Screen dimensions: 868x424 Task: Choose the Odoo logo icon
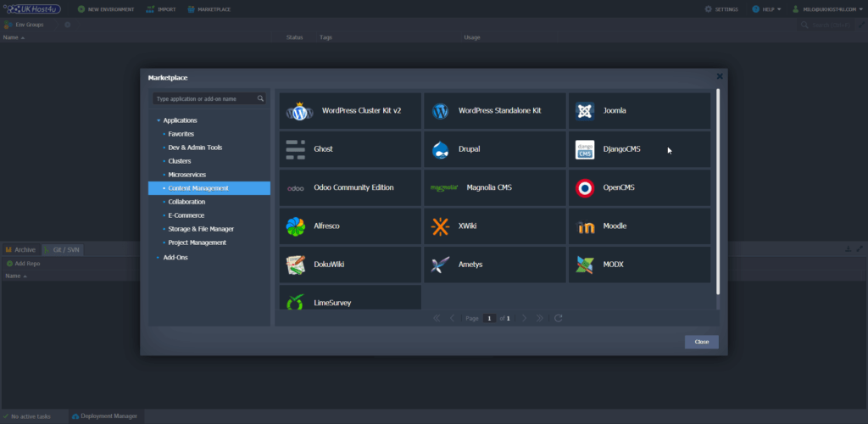pyautogui.click(x=296, y=188)
